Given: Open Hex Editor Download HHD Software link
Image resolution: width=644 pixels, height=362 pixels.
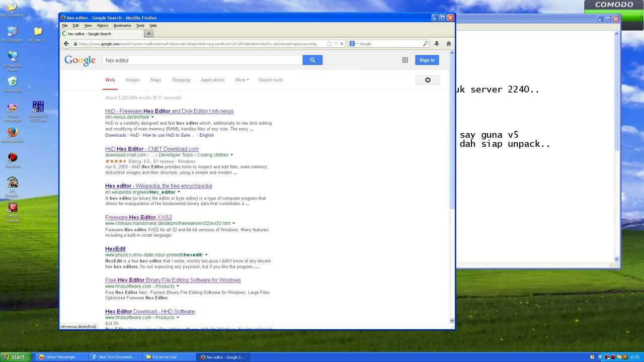Looking at the screenshot, I should (x=150, y=312).
